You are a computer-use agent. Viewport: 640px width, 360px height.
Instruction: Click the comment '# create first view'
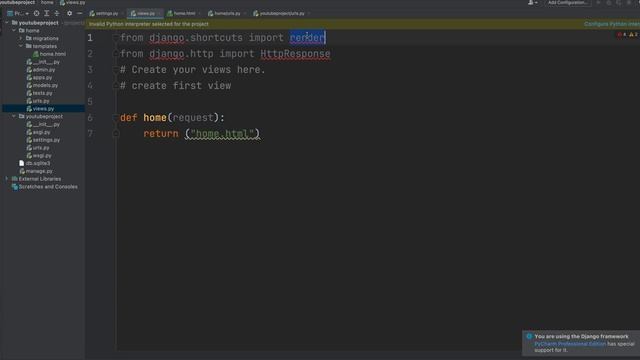[x=176, y=85]
